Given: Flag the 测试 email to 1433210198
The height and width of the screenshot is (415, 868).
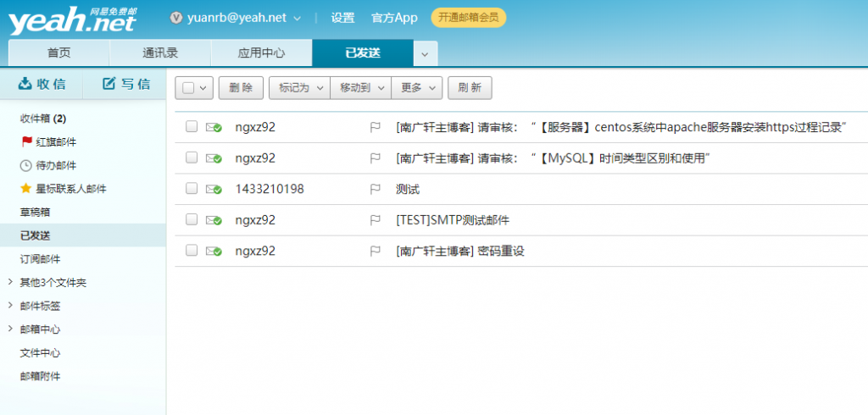Looking at the screenshot, I should tap(376, 189).
